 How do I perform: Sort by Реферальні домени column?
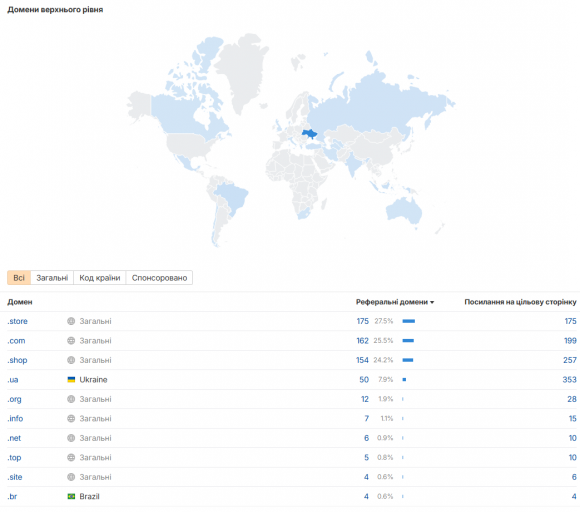pos(395,302)
